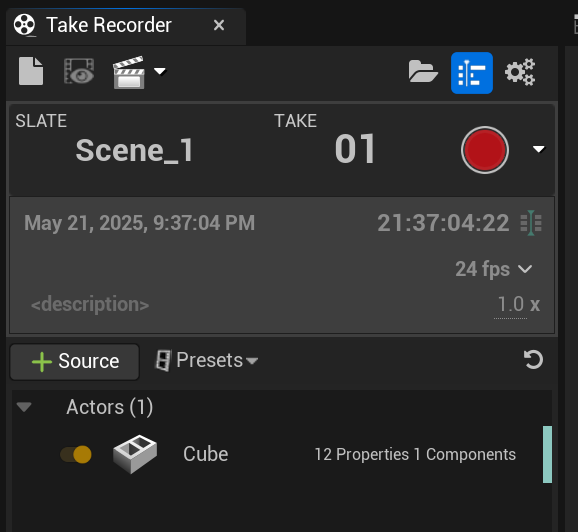The image size is (578, 532).
Task: Clear pending take with the new document icon
Action: [x=31, y=71]
